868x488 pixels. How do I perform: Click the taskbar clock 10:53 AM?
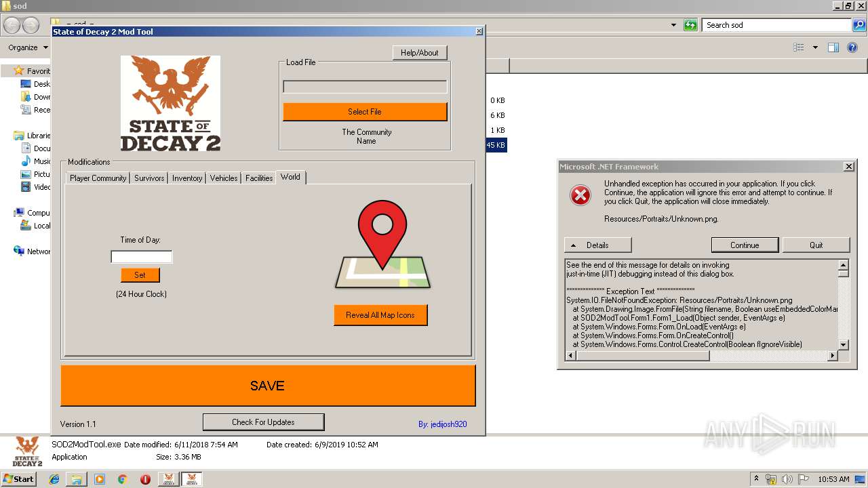pos(833,479)
